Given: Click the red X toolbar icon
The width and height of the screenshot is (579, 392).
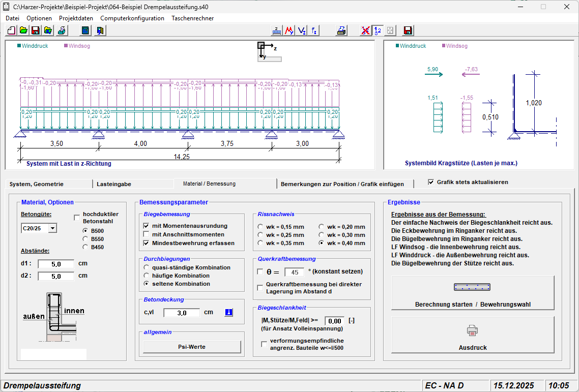Looking at the screenshot, I should [x=365, y=31].
